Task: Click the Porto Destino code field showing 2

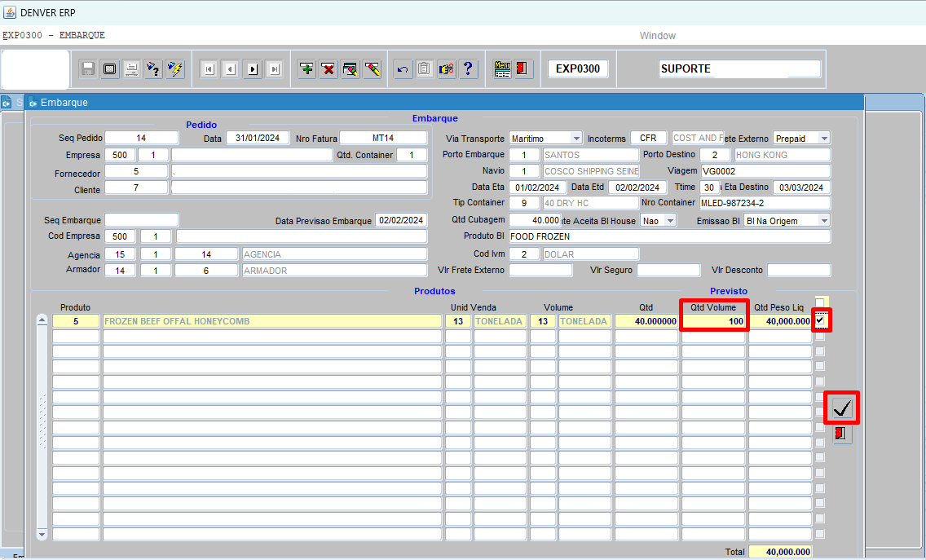Action: [x=715, y=155]
